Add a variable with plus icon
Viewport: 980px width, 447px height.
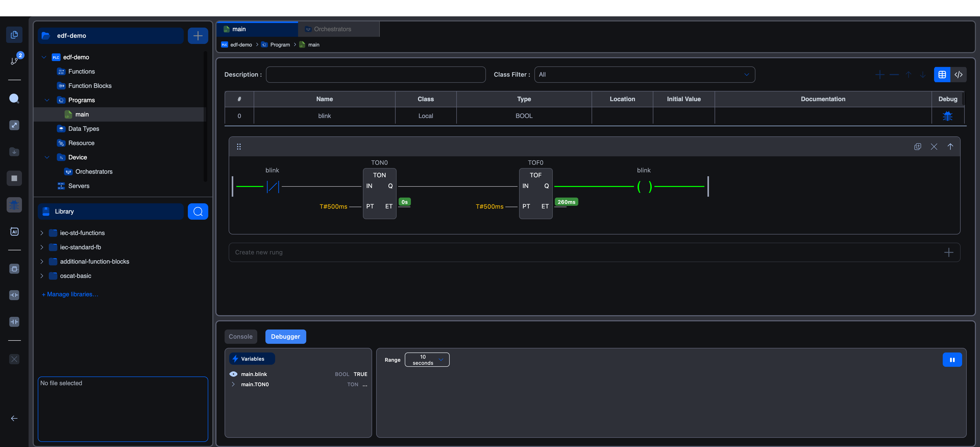click(x=879, y=75)
